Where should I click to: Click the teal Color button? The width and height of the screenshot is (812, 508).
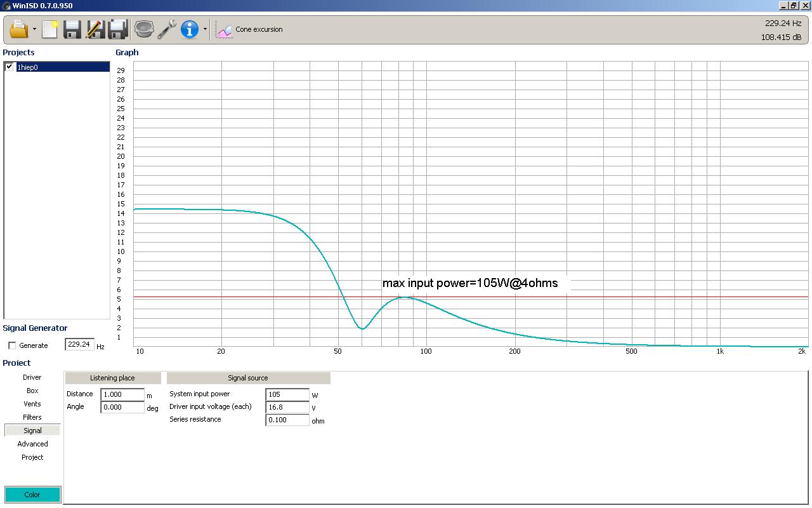32,495
